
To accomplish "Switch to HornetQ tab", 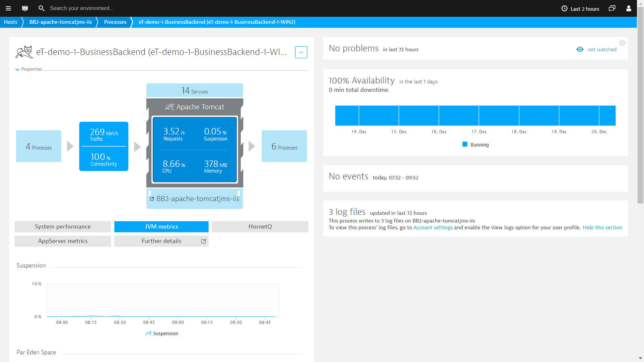I will point(260,226).
